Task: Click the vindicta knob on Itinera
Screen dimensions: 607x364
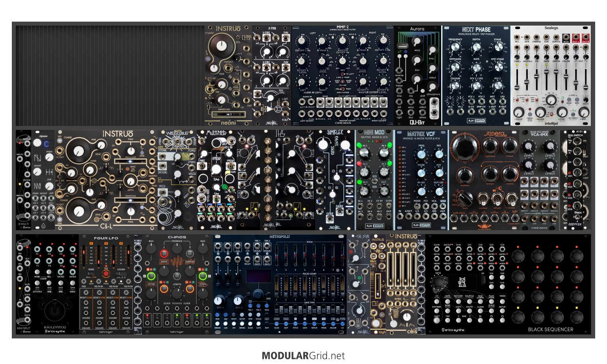Action: click(510, 174)
